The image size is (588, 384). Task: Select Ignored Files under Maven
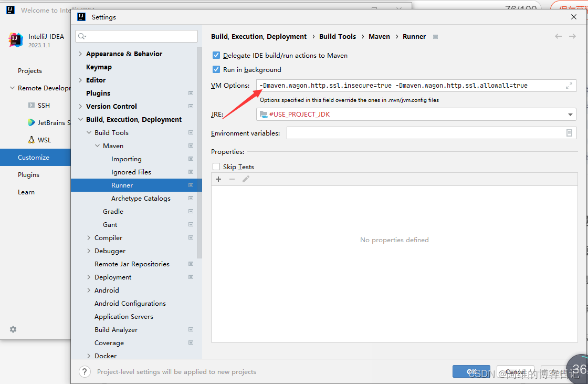131,172
